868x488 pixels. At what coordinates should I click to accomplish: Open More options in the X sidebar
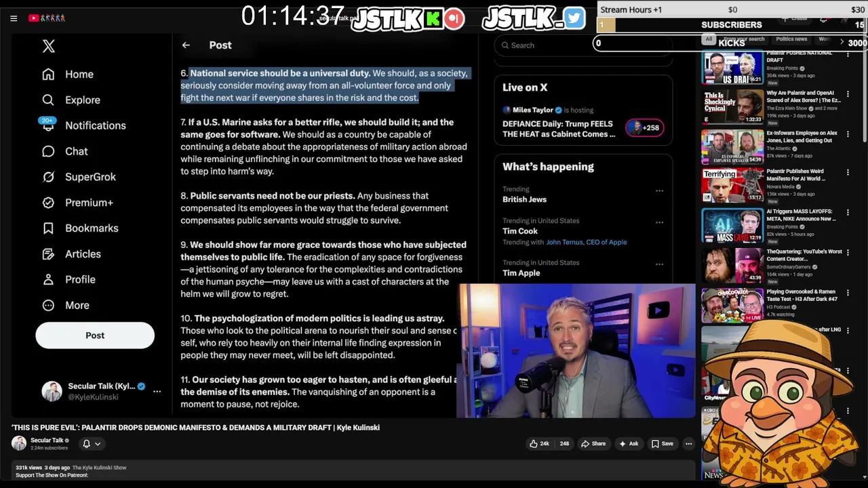pos(66,306)
